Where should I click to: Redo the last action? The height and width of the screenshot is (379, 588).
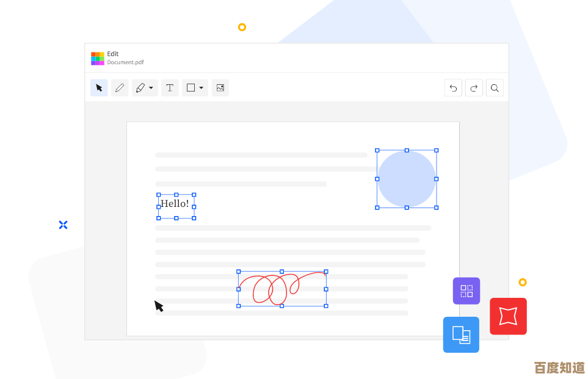[x=474, y=88]
